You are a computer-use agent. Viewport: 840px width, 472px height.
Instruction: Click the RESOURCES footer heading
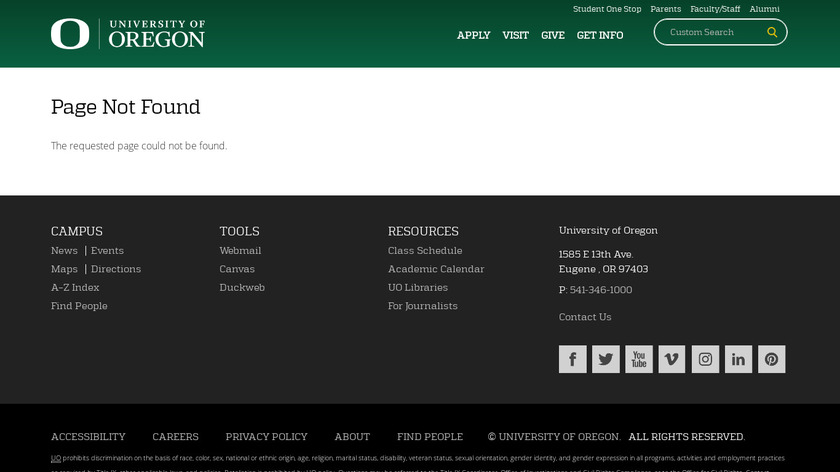[x=423, y=231]
